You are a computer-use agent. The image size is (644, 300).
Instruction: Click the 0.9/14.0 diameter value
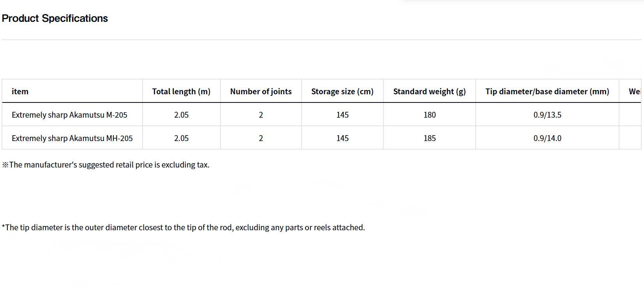point(547,138)
